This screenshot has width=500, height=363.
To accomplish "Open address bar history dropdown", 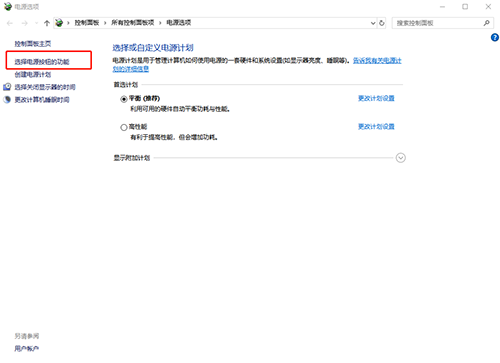I will click(373, 23).
